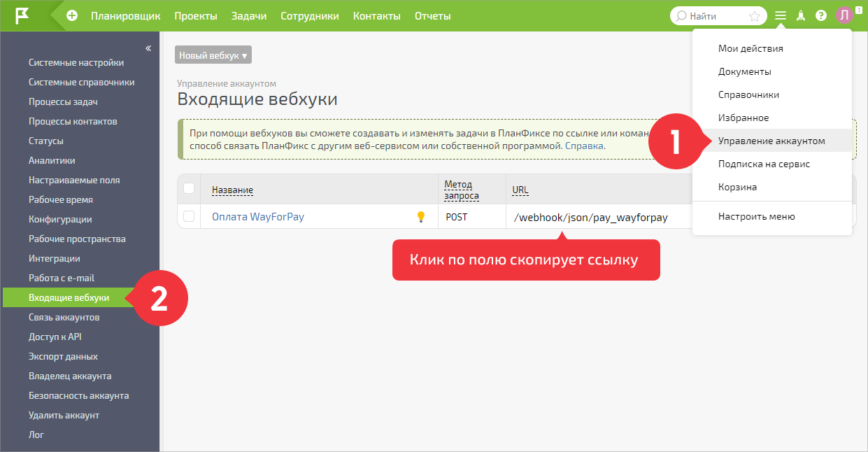Open Планировщик in top navigation

[x=126, y=15]
